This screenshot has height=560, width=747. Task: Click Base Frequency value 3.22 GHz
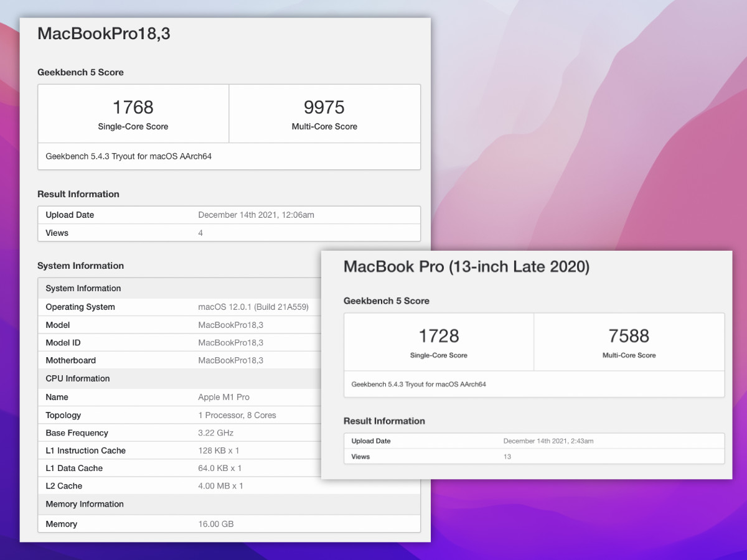[216, 433]
